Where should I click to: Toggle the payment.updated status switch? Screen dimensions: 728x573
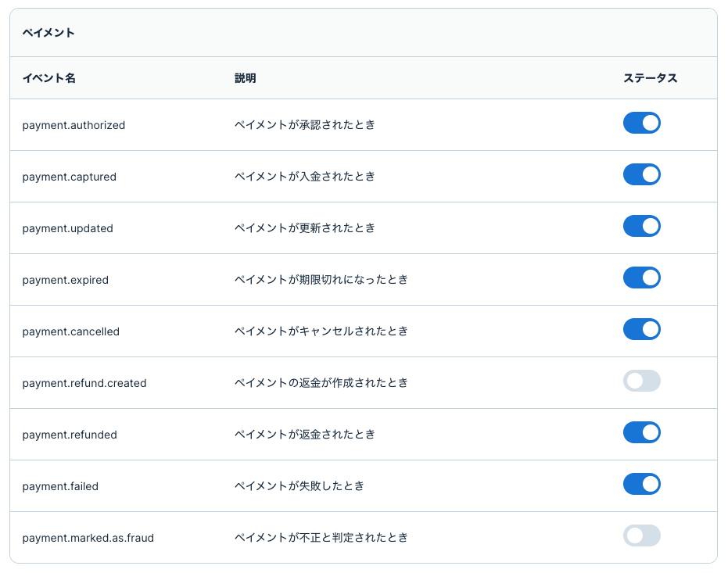pyautogui.click(x=642, y=226)
